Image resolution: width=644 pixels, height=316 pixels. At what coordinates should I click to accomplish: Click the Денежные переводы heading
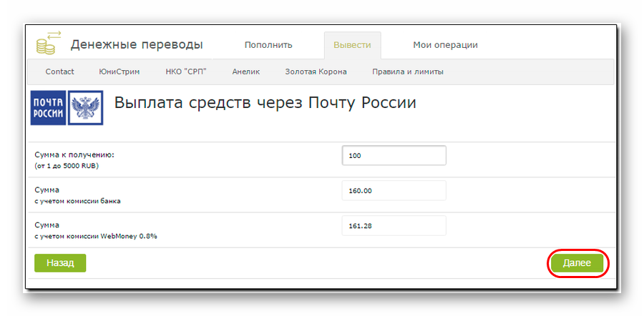click(x=137, y=45)
